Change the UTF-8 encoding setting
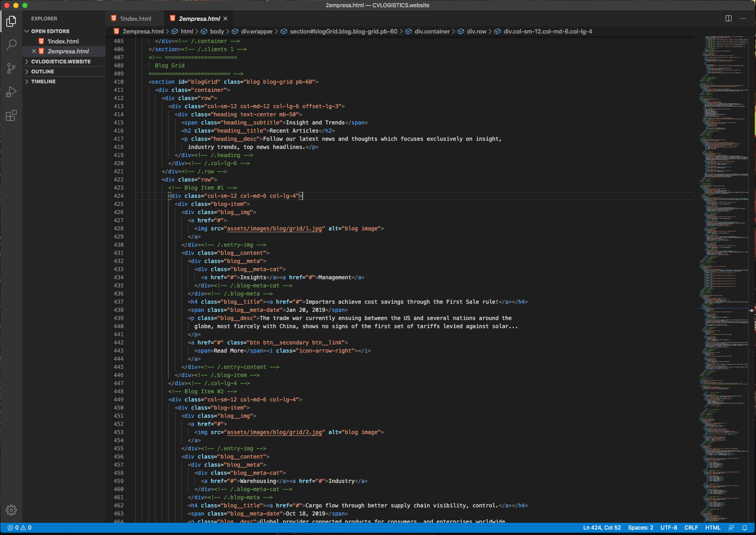The image size is (756, 535). coord(669,528)
